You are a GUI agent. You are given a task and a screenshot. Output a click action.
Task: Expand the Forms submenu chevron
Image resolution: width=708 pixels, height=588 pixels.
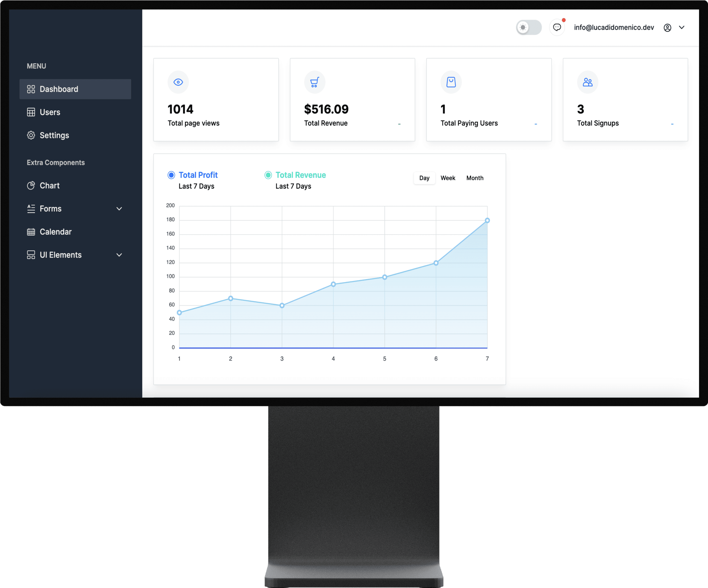(x=119, y=209)
